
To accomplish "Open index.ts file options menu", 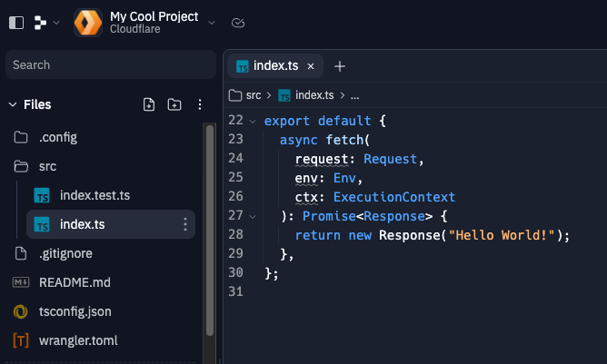I will (185, 224).
